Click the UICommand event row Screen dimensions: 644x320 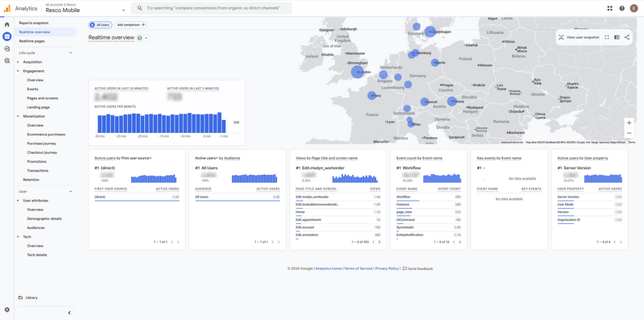(x=428, y=220)
